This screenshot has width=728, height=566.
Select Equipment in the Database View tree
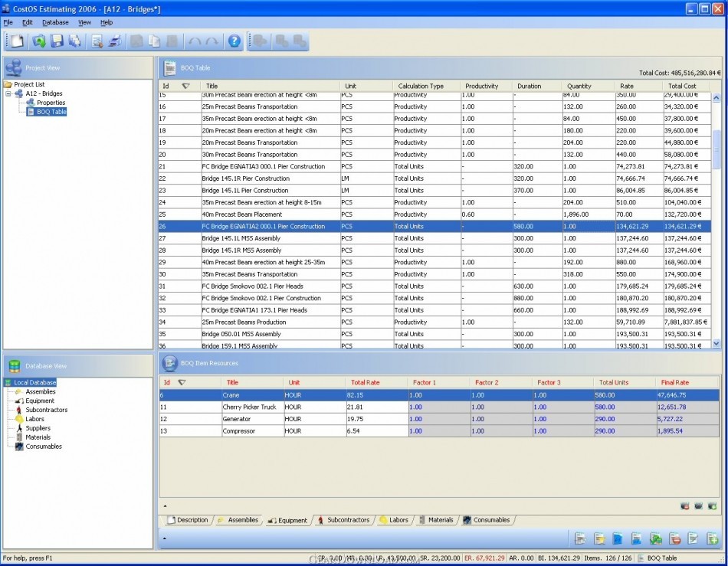click(x=40, y=401)
